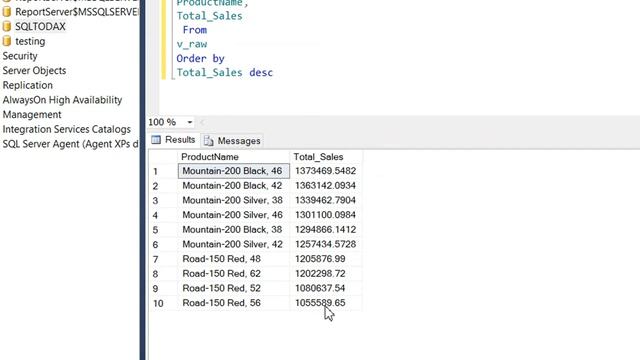Click the value 1339462.7904
The image size is (640, 360).
325,200
